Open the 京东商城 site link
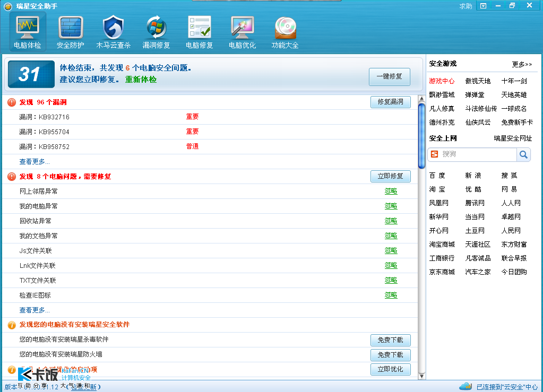This screenshot has height=392, width=543. [442, 272]
